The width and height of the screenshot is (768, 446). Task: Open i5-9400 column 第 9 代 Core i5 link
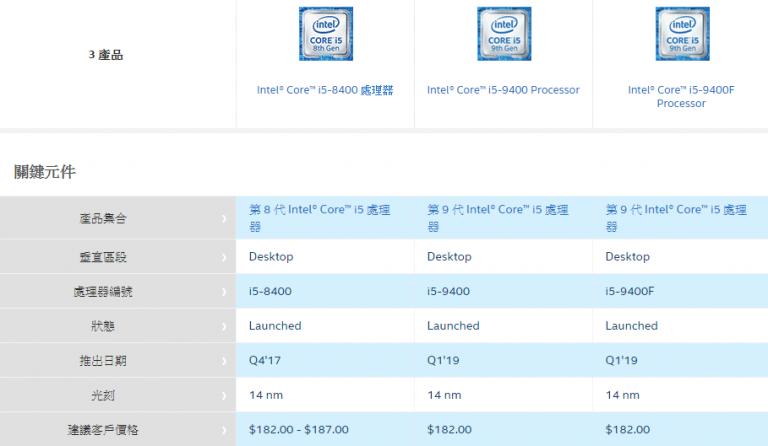pyautogui.click(x=498, y=218)
